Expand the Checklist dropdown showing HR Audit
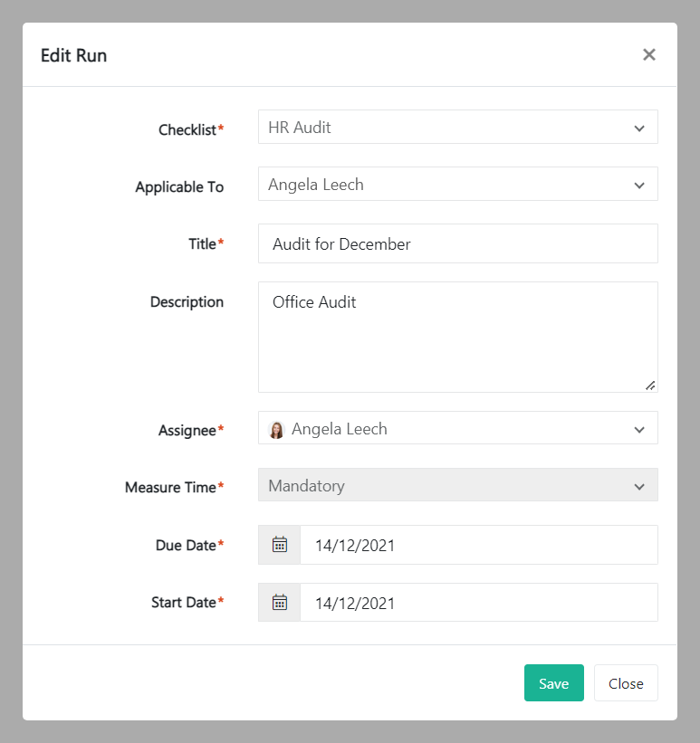Image resolution: width=700 pixels, height=743 pixels. 457,128
